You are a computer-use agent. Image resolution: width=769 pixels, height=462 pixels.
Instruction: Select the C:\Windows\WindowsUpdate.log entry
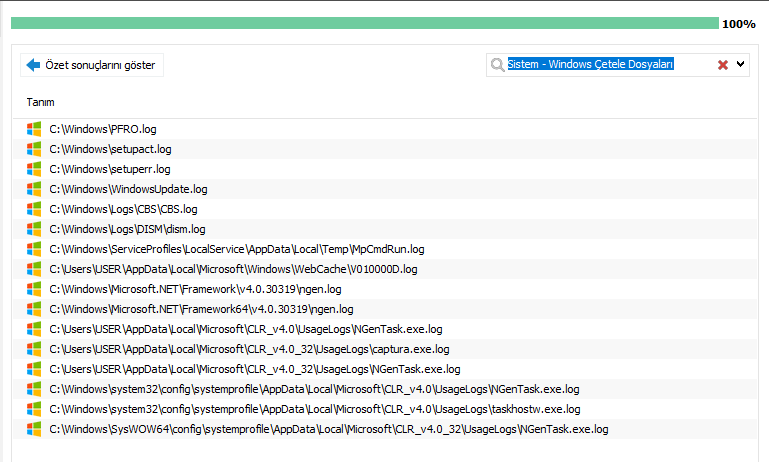coord(385,189)
